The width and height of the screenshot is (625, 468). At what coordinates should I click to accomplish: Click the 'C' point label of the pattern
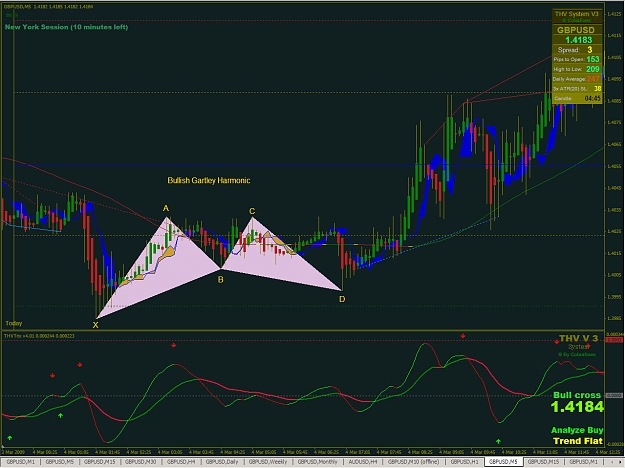pos(252,211)
